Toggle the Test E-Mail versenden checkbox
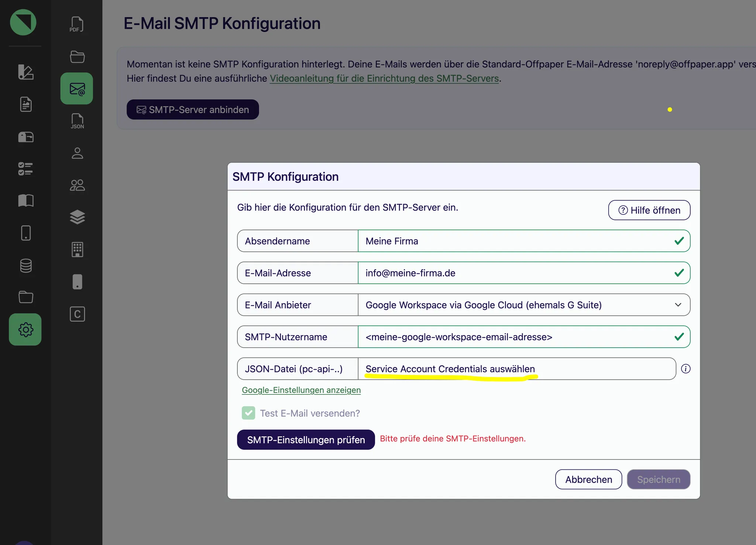The width and height of the screenshot is (756, 545). click(248, 413)
